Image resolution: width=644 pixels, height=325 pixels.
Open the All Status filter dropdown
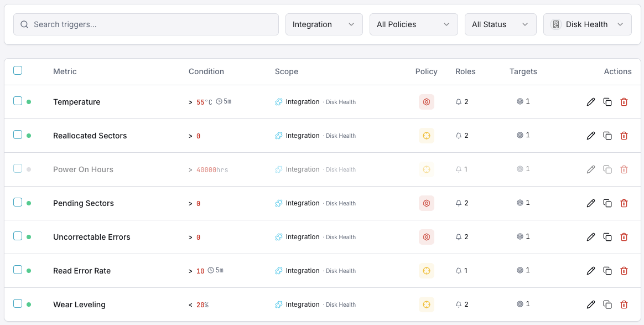(500, 24)
